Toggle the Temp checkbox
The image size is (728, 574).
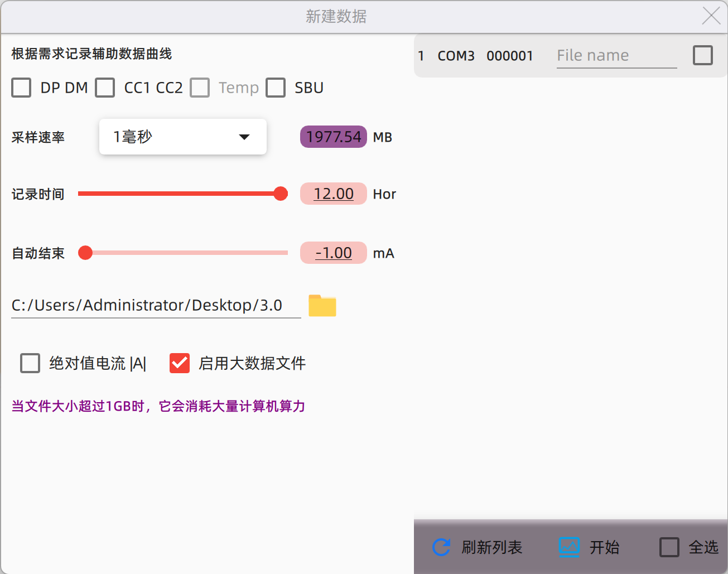click(200, 88)
